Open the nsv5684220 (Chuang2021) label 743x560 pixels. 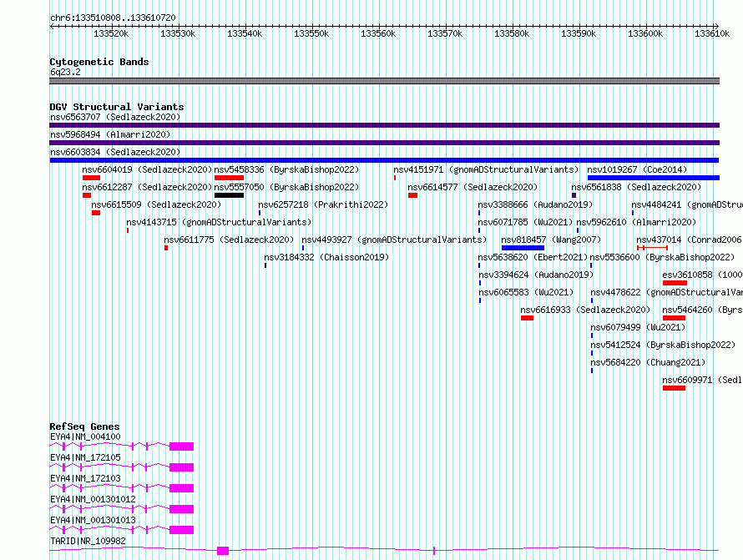[648, 362]
